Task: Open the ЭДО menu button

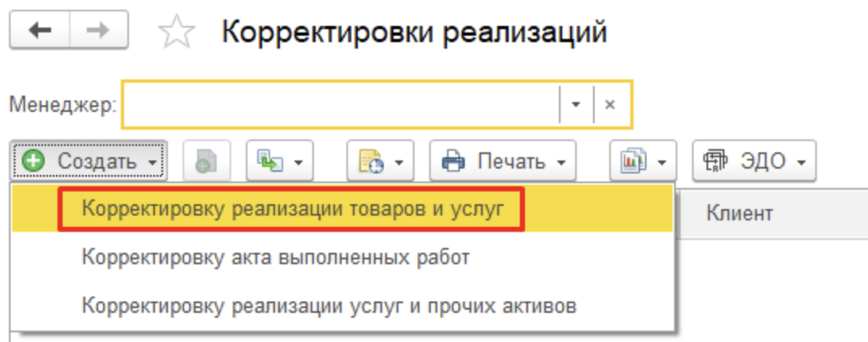Action: pos(753,161)
